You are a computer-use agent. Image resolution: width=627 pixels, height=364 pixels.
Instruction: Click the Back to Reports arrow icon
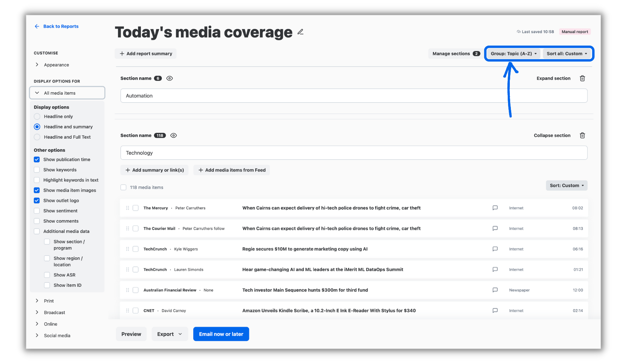pyautogui.click(x=37, y=26)
